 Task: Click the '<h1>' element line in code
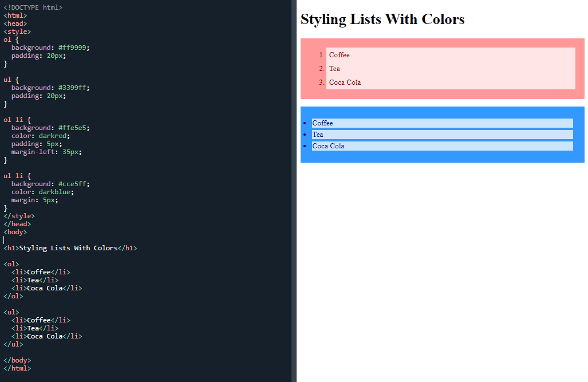(x=69, y=248)
